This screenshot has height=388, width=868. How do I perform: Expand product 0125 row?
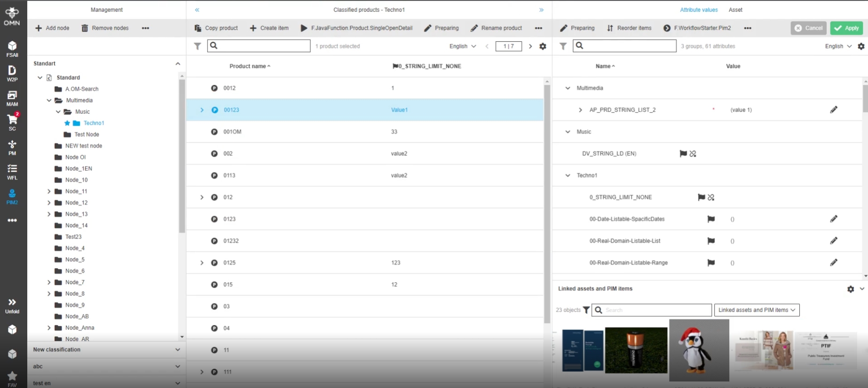click(202, 263)
